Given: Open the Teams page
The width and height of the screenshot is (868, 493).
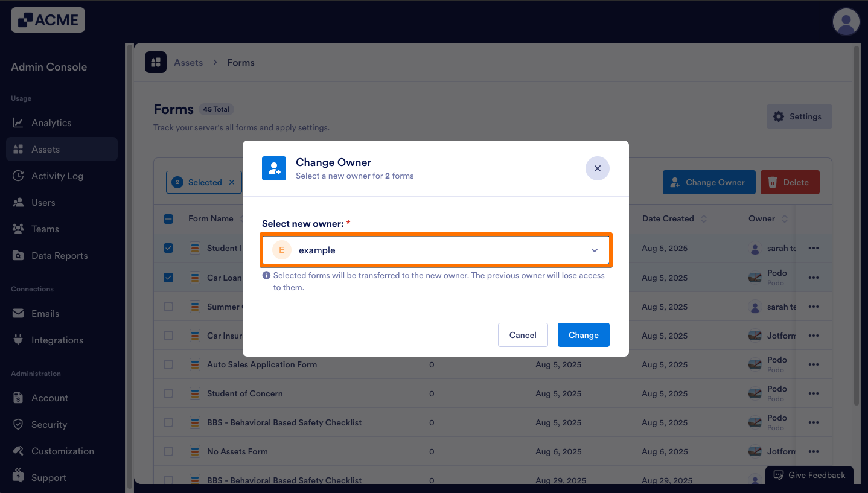Looking at the screenshot, I should (x=45, y=229).
